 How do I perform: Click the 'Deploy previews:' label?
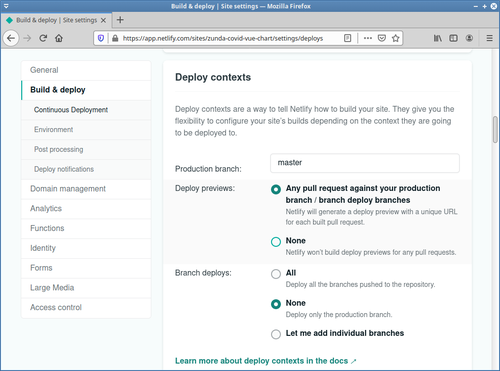point(205,188)
